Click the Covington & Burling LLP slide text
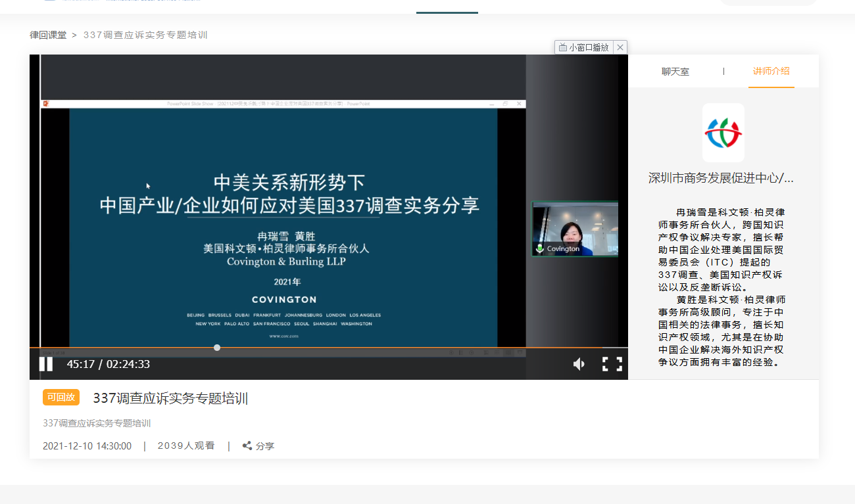This screenshot has height=504, width=855. pos(286,261)
